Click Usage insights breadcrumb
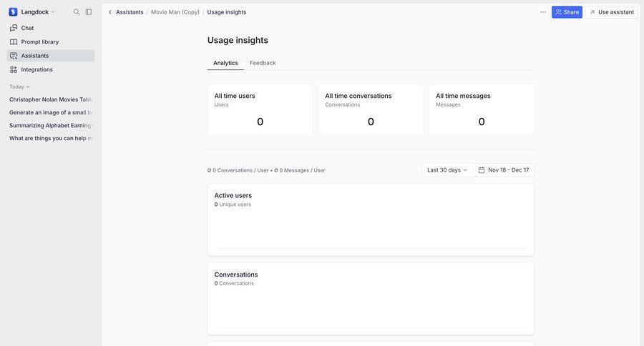The image size is (644, 346). coord(227,12)
